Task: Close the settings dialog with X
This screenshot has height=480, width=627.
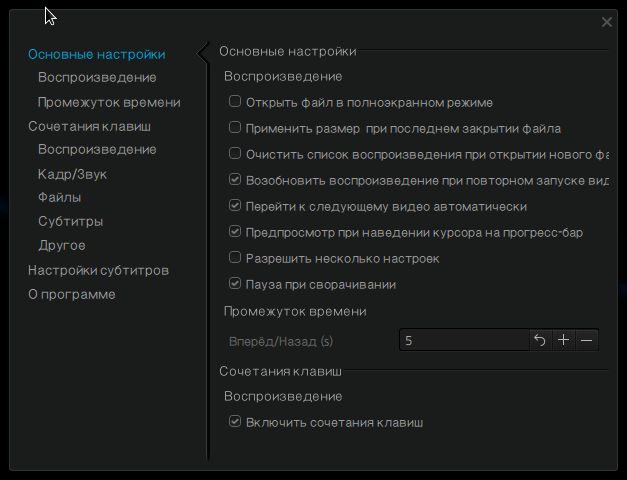Action: coord(607,22)
